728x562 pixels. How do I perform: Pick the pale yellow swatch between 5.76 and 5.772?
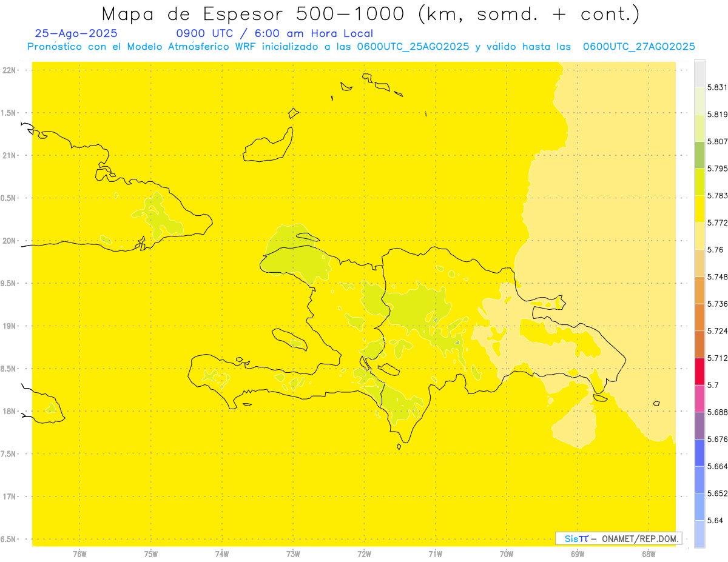[699, 236]
